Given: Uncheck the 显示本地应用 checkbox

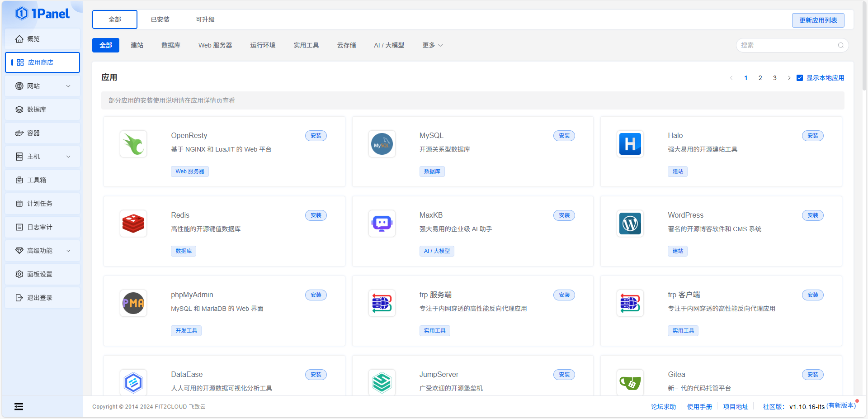Looking at the screenshot, I should [x=800, y=78].
